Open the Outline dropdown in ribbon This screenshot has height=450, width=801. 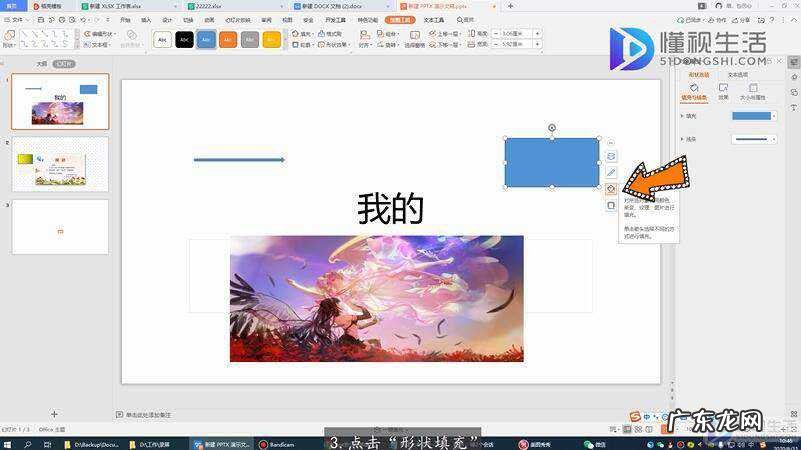pos(301,45)
